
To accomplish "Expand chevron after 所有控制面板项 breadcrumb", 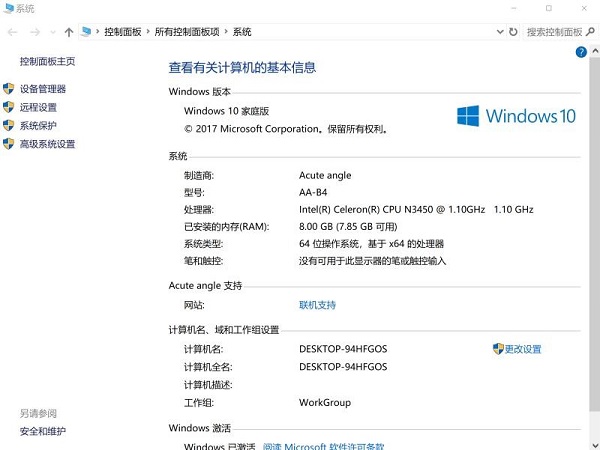I will tap(226, 32).
